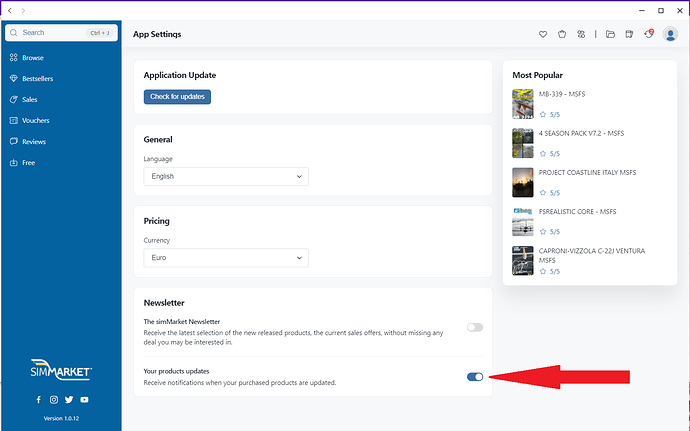Open the Currency dropdown showing Euro
The height and width of the screenshot is (431, 690).
226,258
